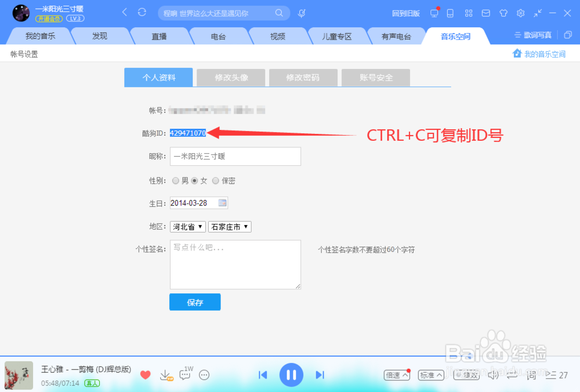The width and height of the screenshot is (580, 392).
Task: Switch to the 直播 tab
Action: (x=159, y=36)
